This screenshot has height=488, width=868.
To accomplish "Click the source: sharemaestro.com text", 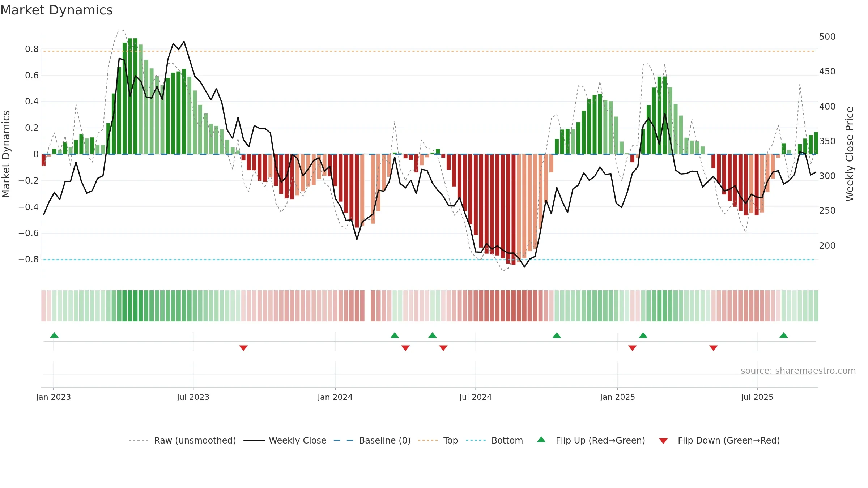I will [798, 371].
